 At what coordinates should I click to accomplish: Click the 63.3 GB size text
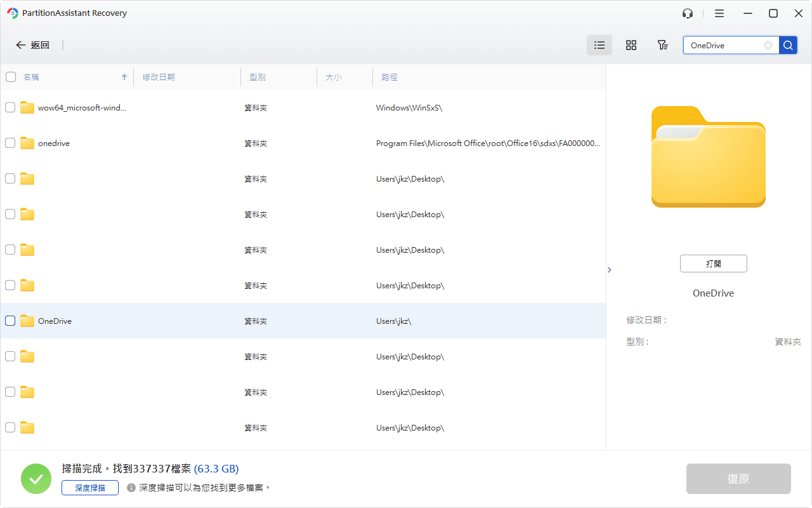pyautogui.click(x=216, y=469)
